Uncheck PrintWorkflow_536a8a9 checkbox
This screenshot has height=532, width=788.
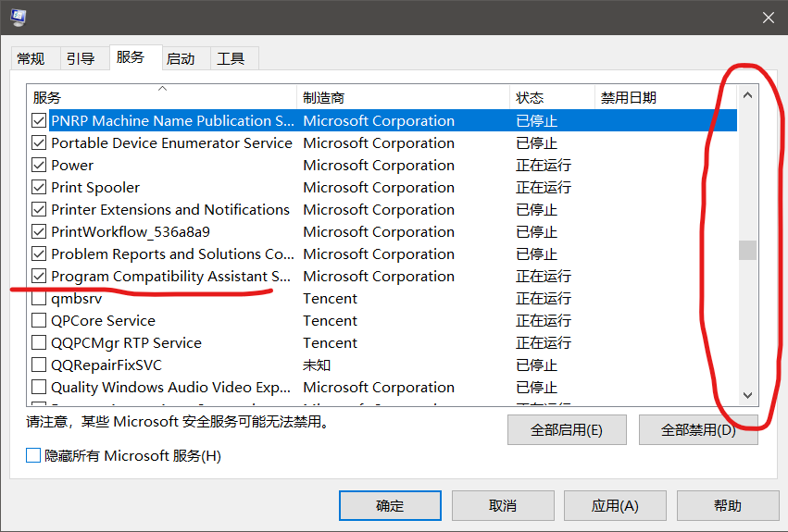click(x=39, y=231)
